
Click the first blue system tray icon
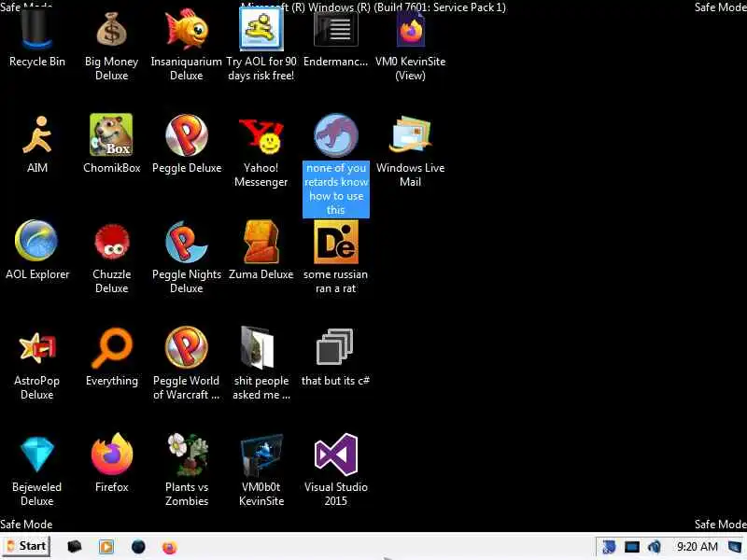coord(609,547)
